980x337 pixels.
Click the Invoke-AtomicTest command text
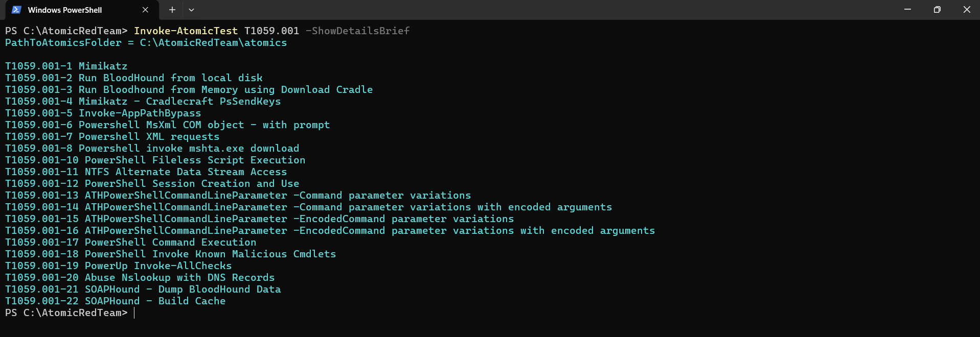186,31
